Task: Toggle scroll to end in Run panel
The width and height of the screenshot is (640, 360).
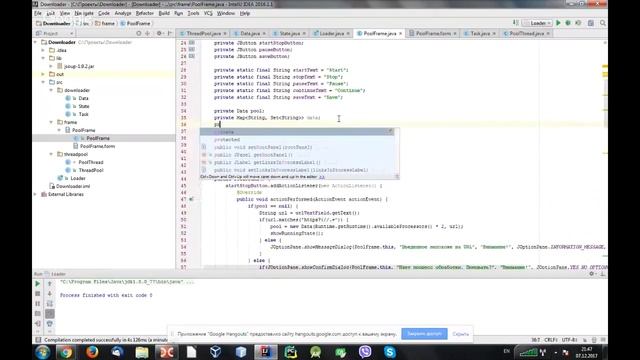Action: click(x=50, y=314)
